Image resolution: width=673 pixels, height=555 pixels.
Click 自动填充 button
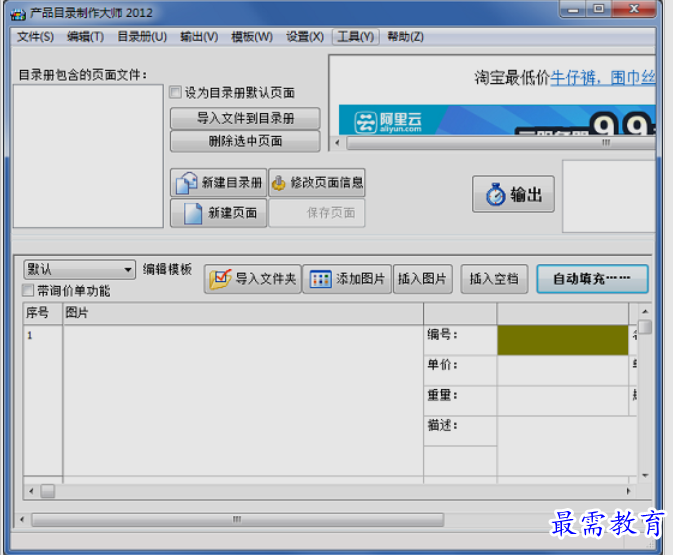(x=592, y=279)
